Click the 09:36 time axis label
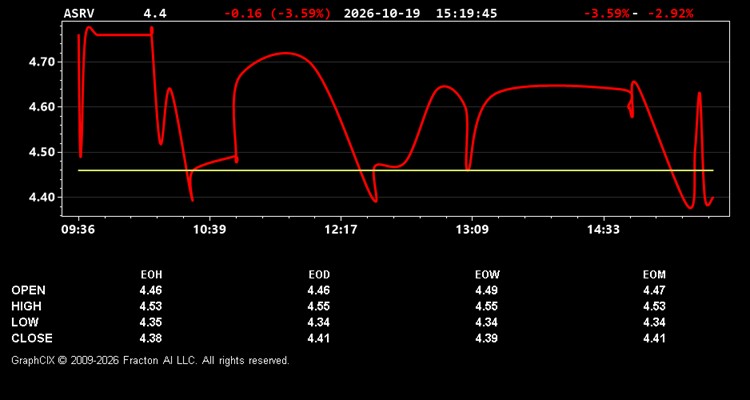750x400 pixels. pyautogui.click(x=78, y=230)
